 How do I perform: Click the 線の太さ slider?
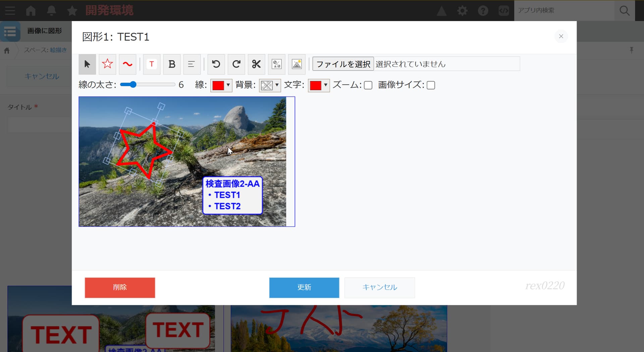coord(148,85)
